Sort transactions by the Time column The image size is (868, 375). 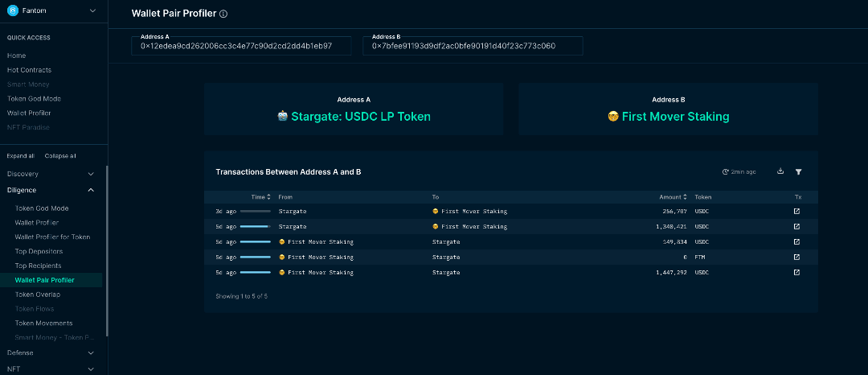tap(260, 196)
